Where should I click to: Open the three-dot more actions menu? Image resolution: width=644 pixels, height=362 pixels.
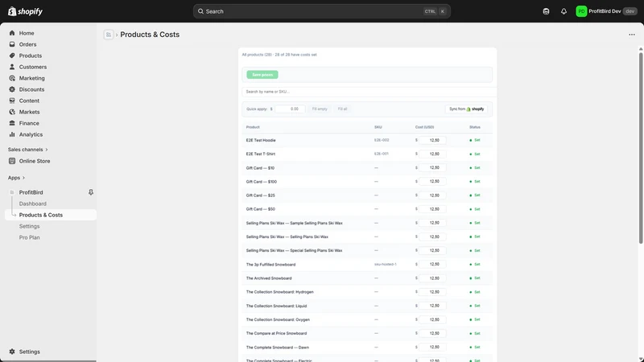[632, 35]
